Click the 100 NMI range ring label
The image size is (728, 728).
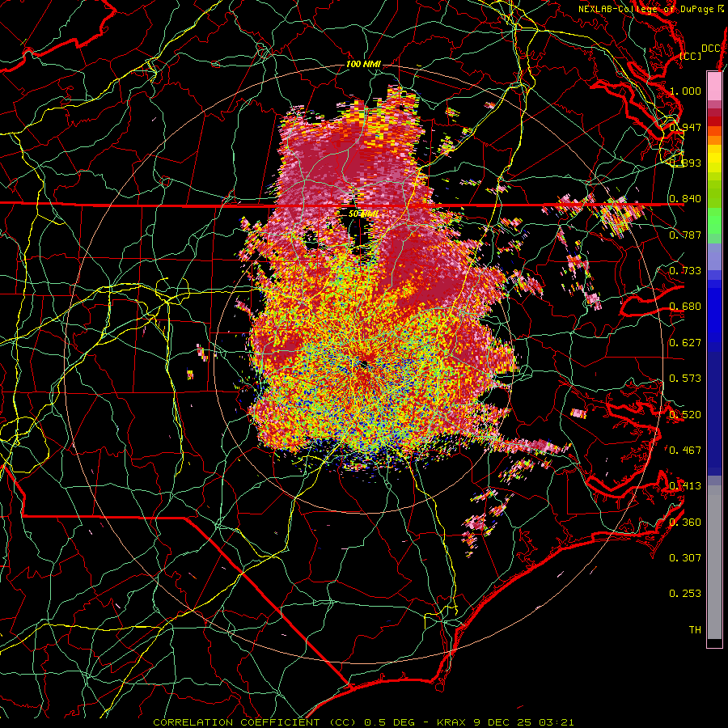click(363, 64)
